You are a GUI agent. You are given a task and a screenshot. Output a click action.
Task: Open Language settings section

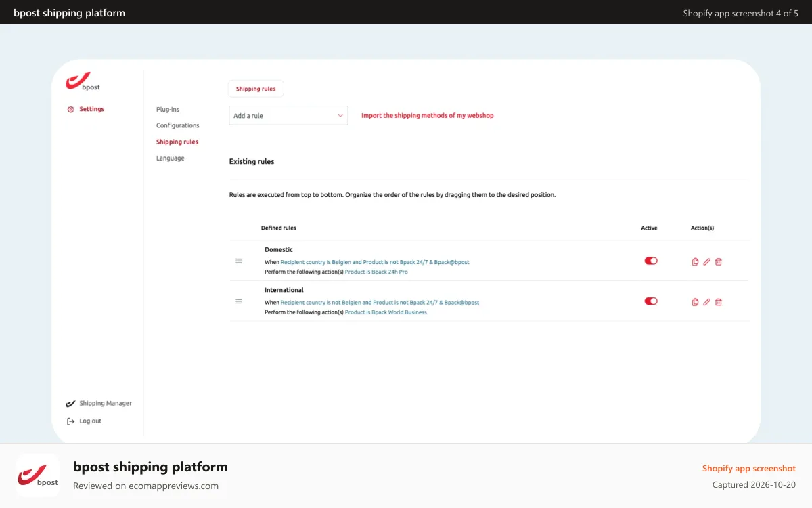[171, 158]
